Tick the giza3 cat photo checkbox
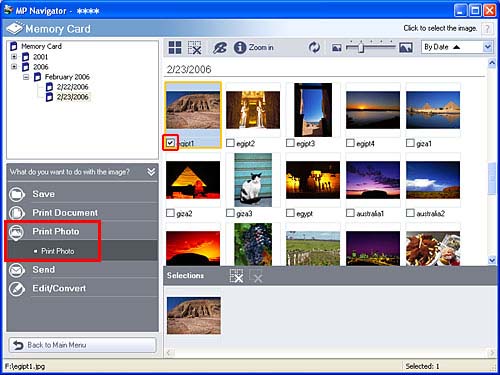This screenshot has width=500, height=375. [230, 213]
